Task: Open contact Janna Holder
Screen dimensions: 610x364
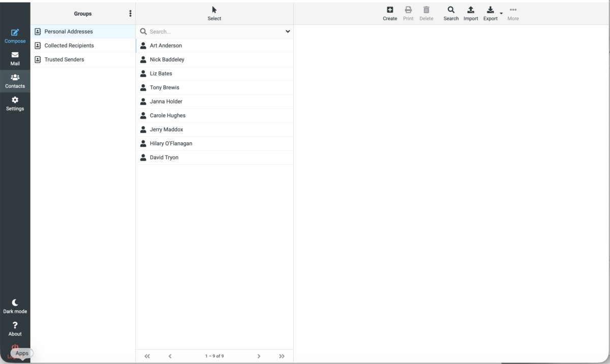Action: pyautogui.click(x=215, y=102)
